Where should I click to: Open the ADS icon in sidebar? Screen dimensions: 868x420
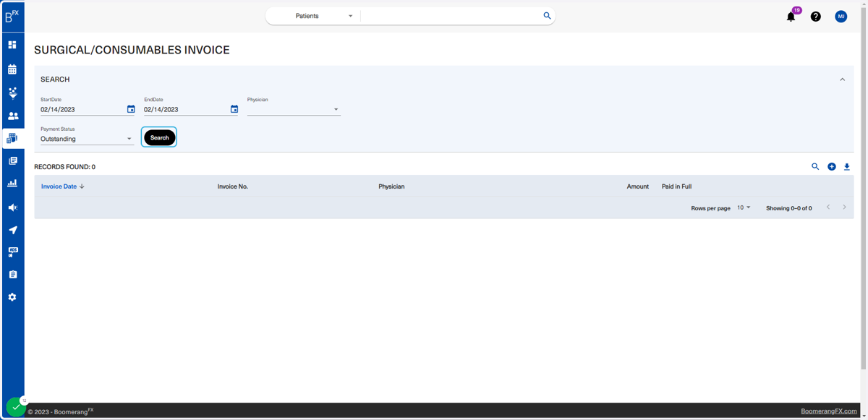tap(12, 252)
